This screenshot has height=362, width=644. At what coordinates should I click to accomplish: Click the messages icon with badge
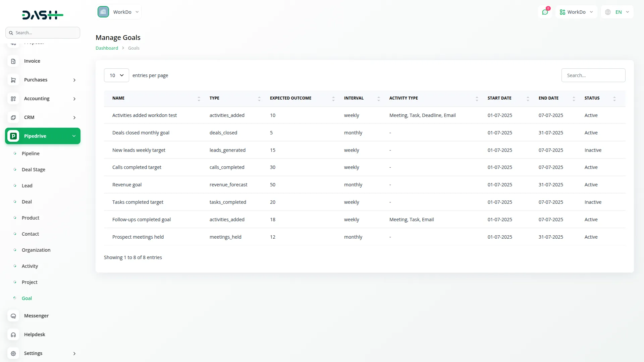tap(545, 12)
